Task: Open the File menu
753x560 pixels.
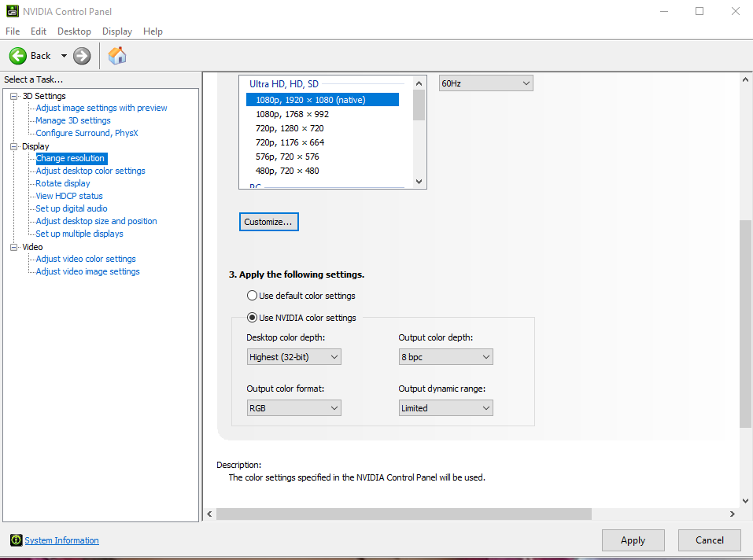Action: (13, 31)
